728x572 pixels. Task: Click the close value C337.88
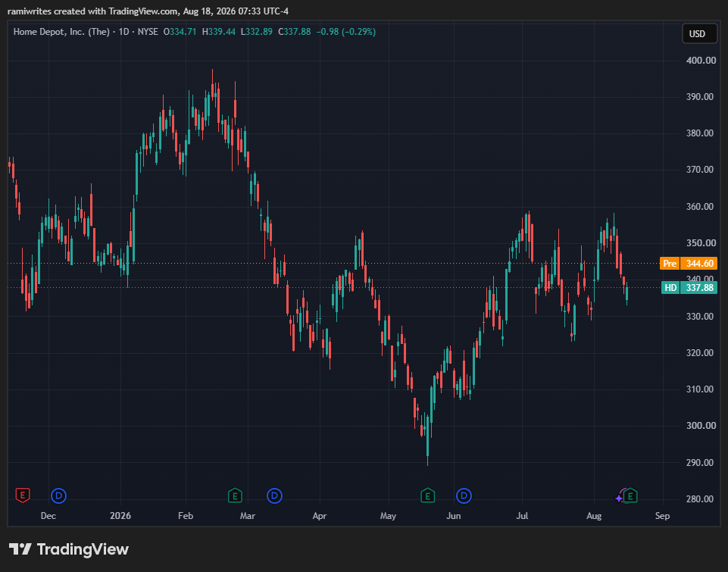[295, 32]
